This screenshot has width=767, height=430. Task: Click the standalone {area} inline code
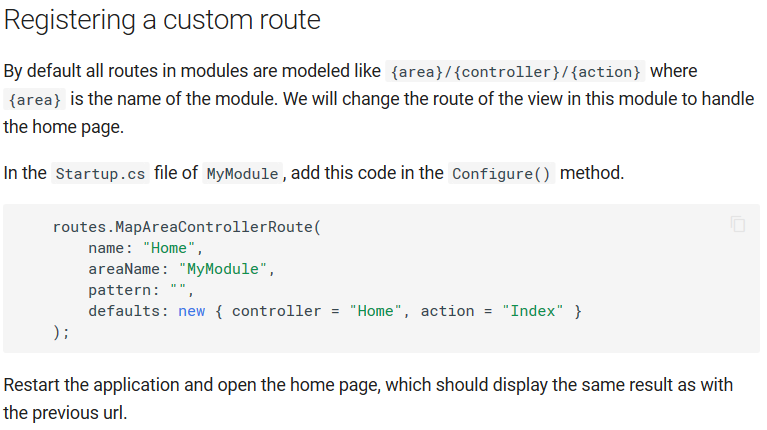click(x=35, y=100)
